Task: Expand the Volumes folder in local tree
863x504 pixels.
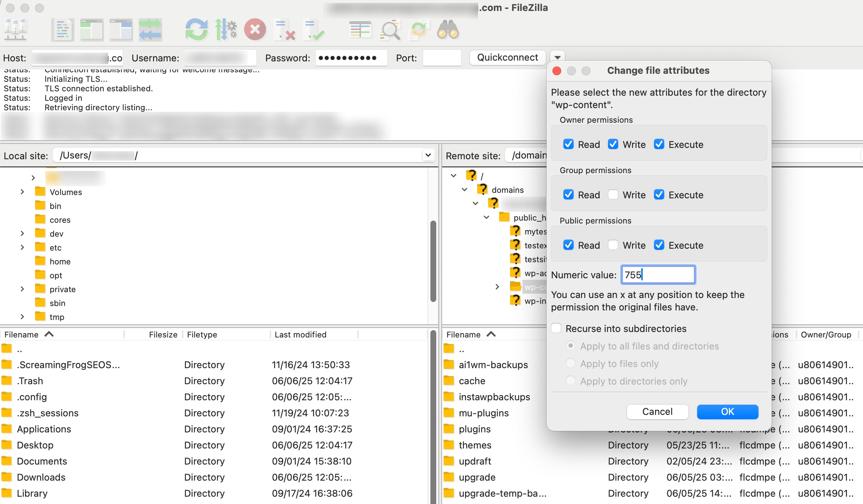Action: 22,192
